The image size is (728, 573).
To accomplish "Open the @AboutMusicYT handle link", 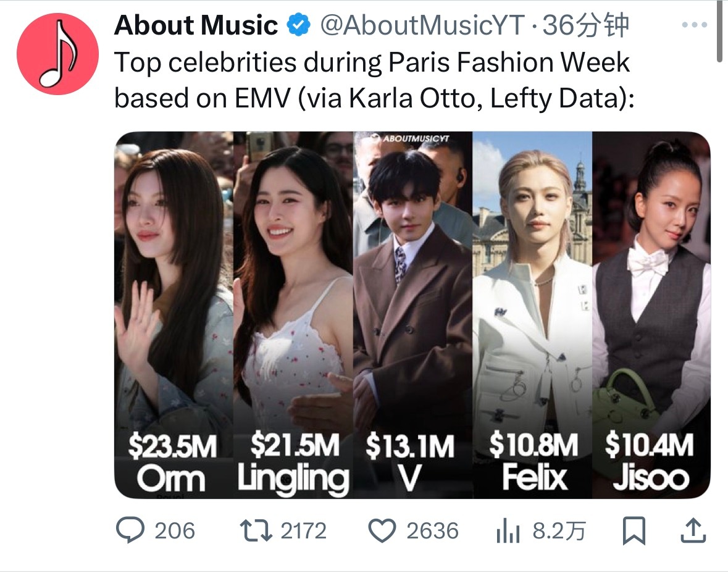I will [x=422, y=25].
